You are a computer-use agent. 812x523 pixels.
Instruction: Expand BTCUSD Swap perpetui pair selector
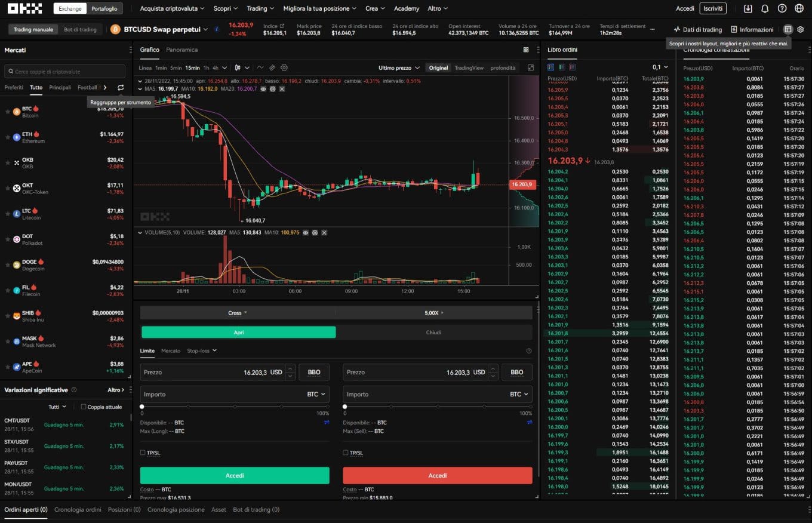[206, 29]
